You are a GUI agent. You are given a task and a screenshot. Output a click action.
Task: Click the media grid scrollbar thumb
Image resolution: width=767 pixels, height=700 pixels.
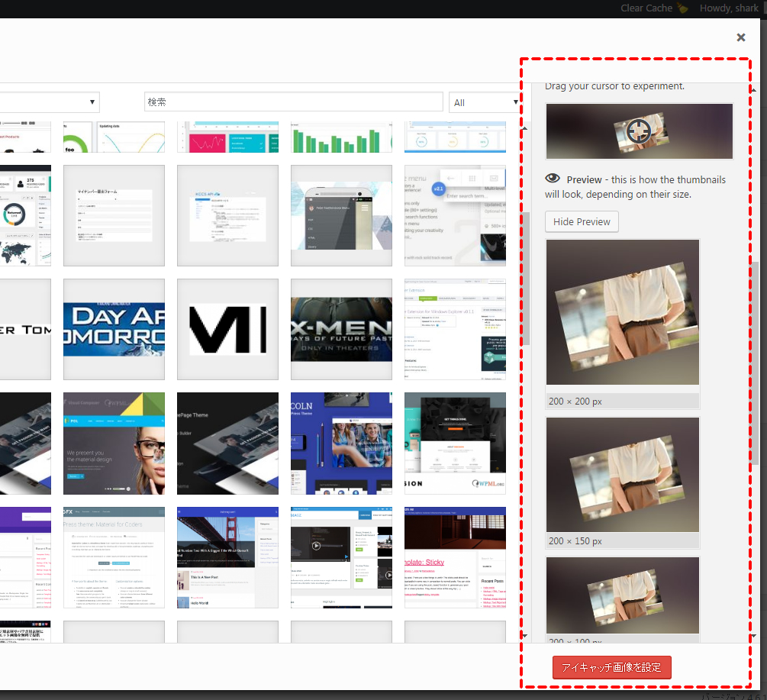point(527,279)
